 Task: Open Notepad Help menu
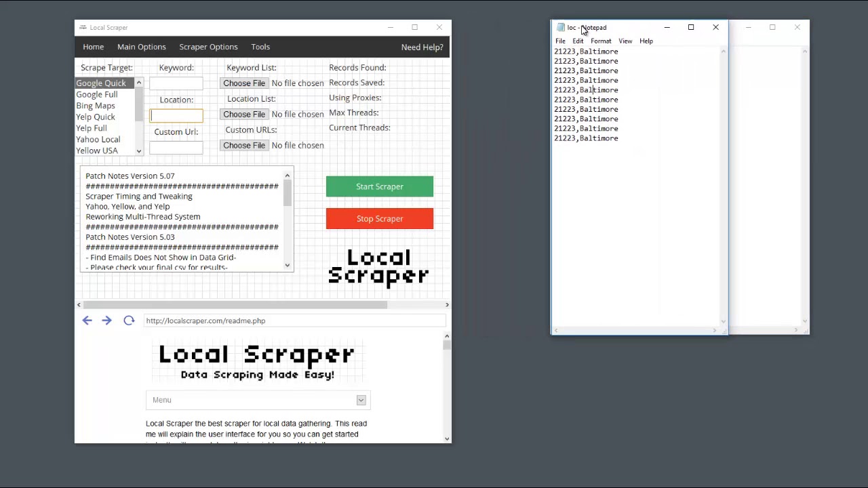click(x=646, y=41)
